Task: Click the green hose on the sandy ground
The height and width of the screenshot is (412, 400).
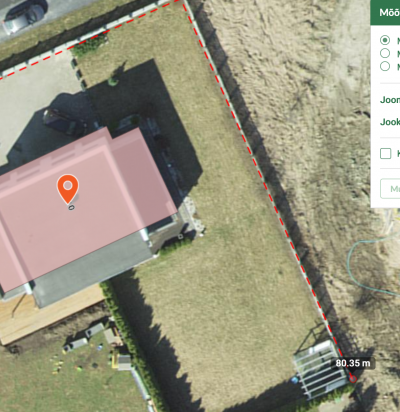Action: [x=367, y=267]
